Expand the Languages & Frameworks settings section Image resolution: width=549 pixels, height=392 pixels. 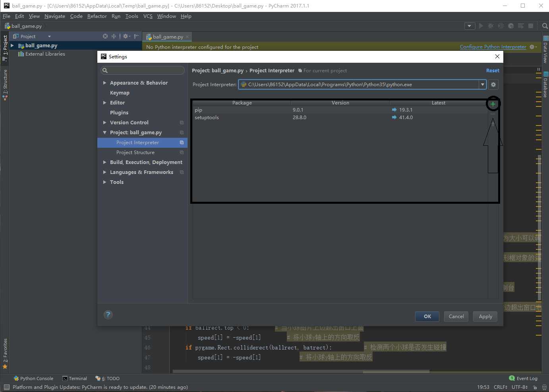tap(104, 172)
